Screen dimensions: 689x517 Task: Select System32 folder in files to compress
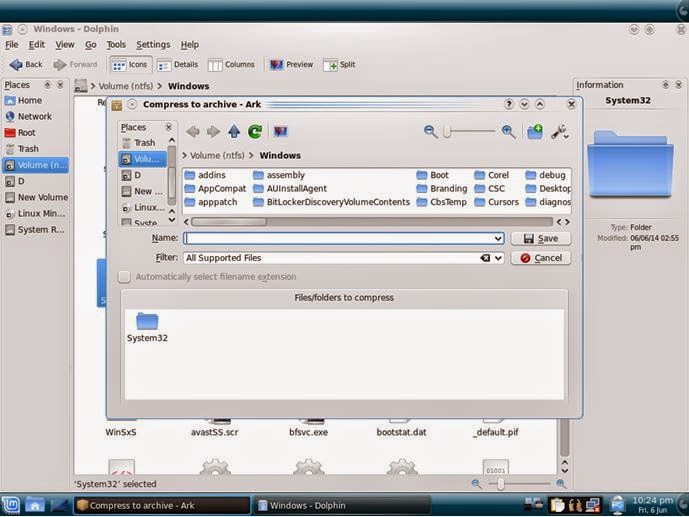click(x=147, y=327)
